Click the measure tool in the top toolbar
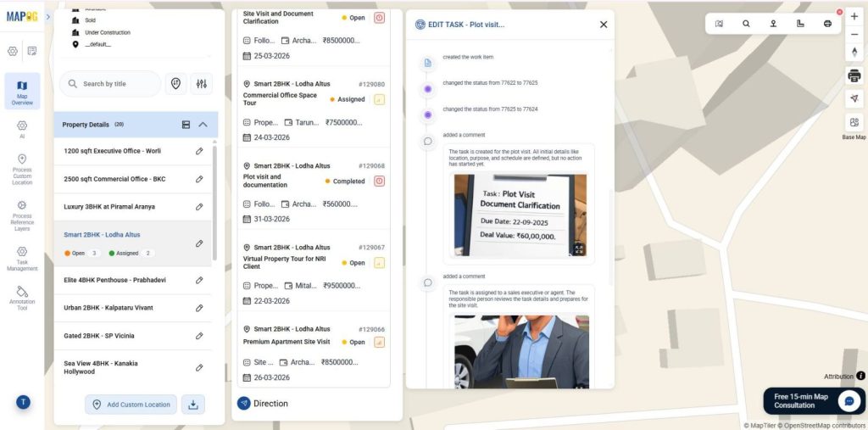This screenshot has height=430, width=868. [800, 24]
